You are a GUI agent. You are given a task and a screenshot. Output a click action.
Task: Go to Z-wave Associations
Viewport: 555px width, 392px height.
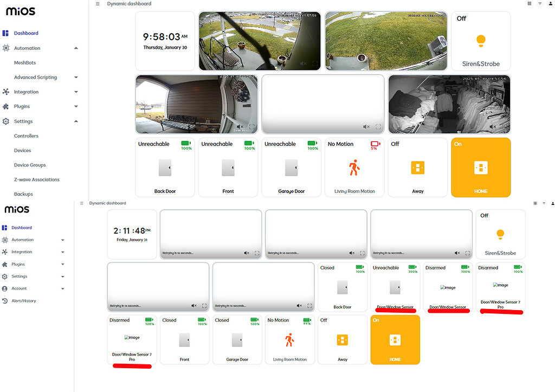pos(36,179)
